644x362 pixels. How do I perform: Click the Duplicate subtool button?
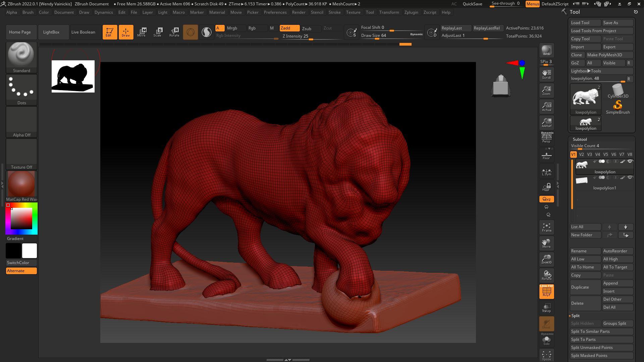pyautogui.click(x=585, y=287)
